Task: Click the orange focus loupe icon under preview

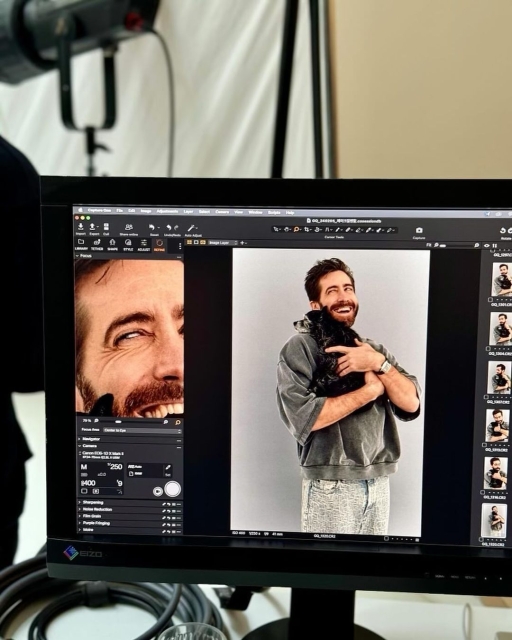Action: 178,422
